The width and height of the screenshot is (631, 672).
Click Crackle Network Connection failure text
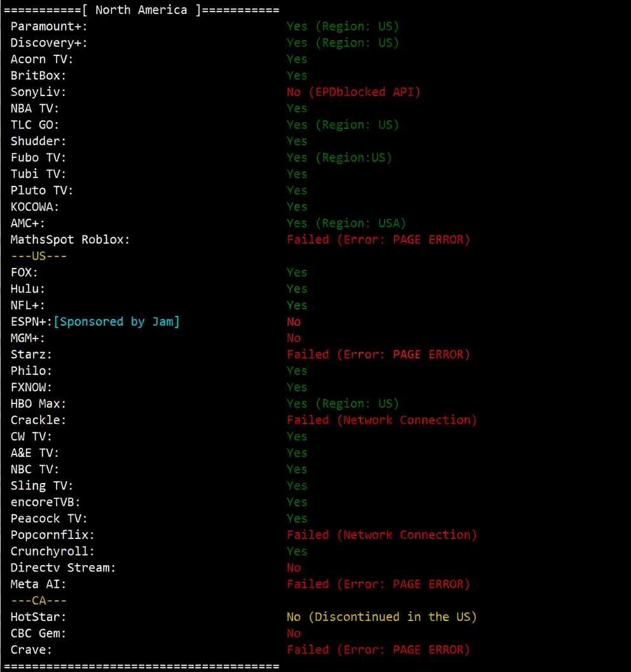pyautogui.click(x=382, y=420)
